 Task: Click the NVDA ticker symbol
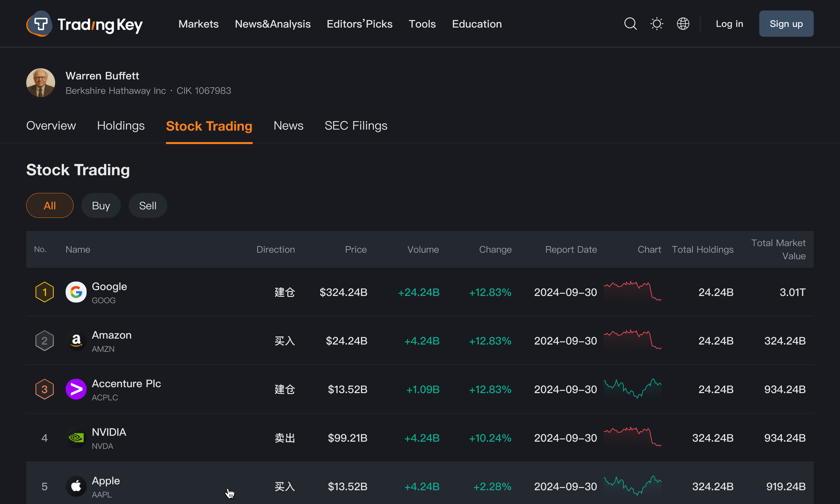coord(102,446)
